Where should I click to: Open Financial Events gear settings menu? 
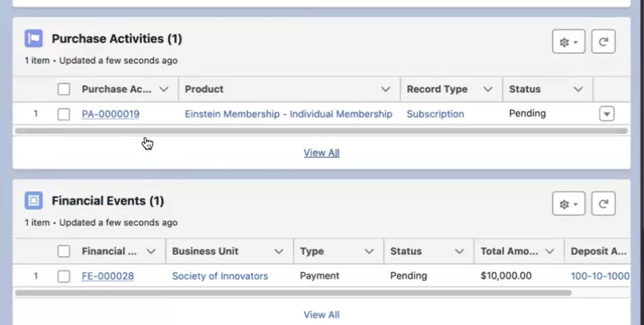(569, 204)
